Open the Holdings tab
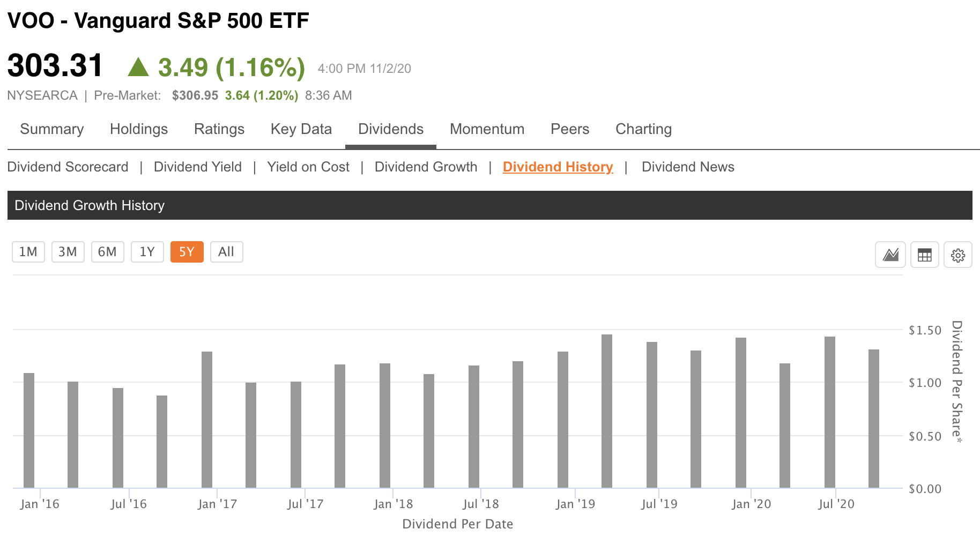Image resolution: width=980 pixels, height=537 pixels. pos(139,129)
